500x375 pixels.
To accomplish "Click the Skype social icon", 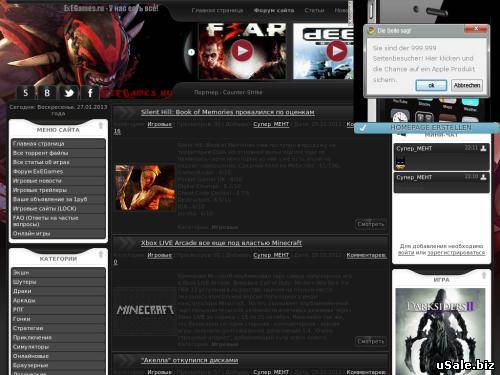I will [x=26, y=93].
